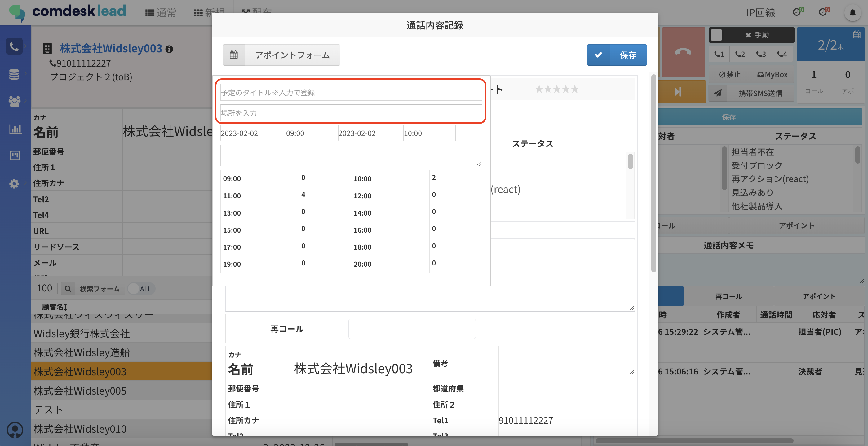Click the info icon next to 株式会社Widsley003
The image size is (868, 446).
pos(169,49)
